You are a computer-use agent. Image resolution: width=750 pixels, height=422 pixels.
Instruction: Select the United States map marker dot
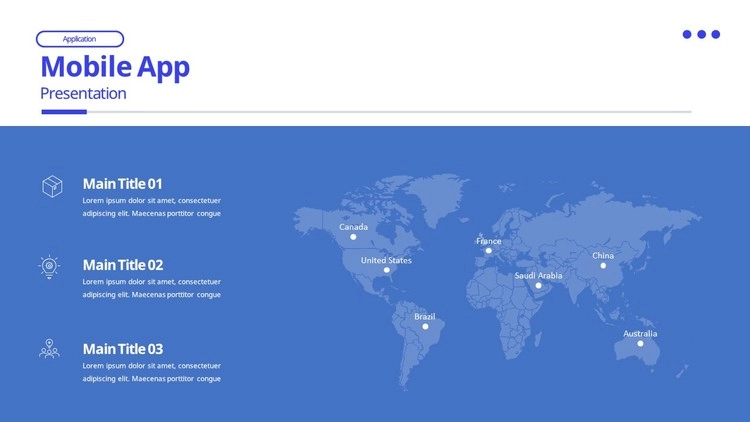coord(387,270)
